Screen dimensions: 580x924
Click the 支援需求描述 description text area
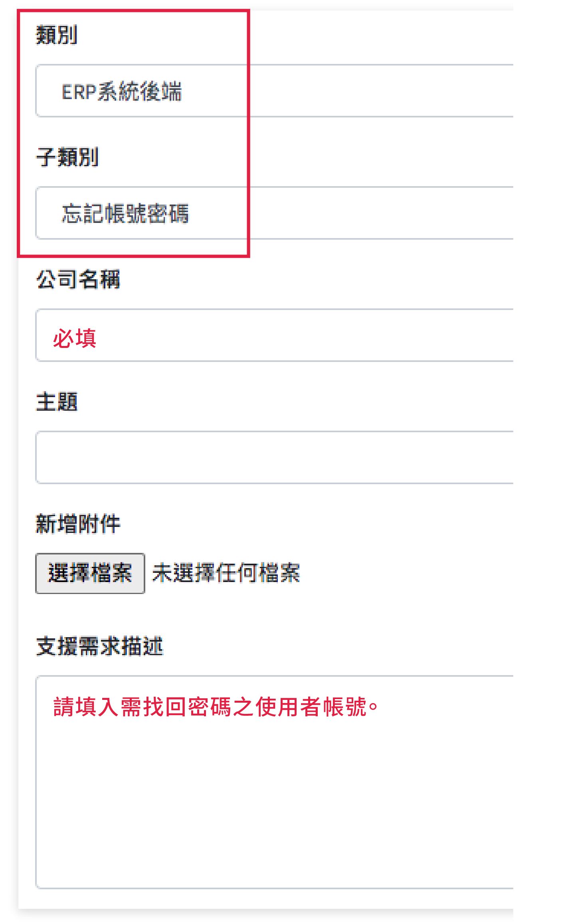click(240, 759)
